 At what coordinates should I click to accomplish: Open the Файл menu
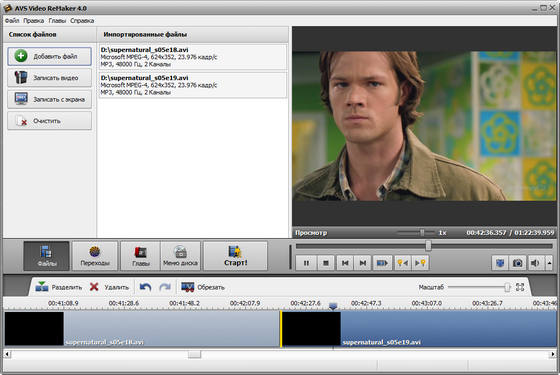(x=12, y=21)
